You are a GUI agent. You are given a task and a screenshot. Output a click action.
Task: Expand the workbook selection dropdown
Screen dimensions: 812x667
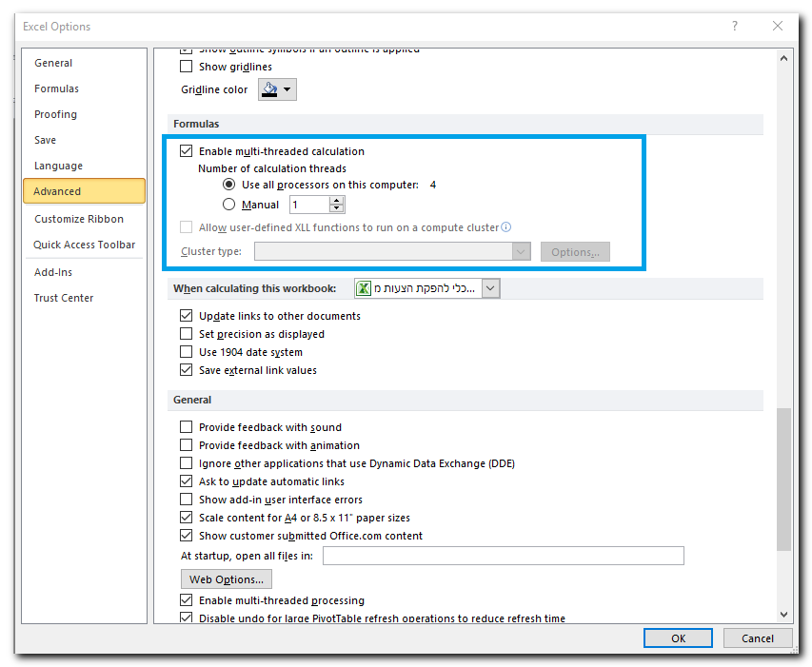[x=490, y=288]
